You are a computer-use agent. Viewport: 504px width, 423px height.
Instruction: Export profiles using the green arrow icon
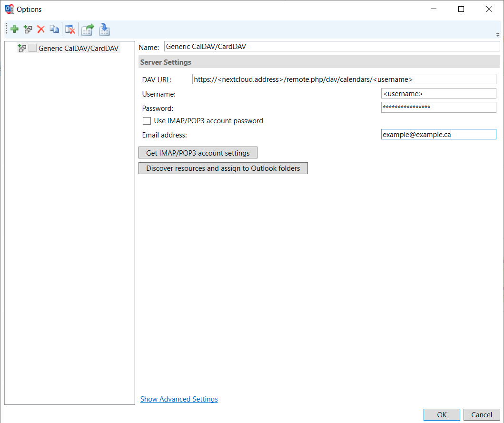tap(88, 30)
